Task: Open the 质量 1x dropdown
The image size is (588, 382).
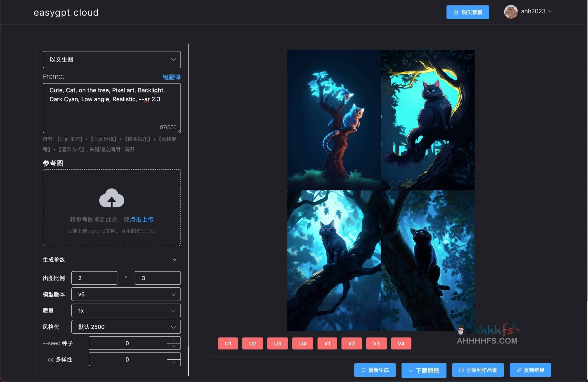Action: click(x=126, y=310)
